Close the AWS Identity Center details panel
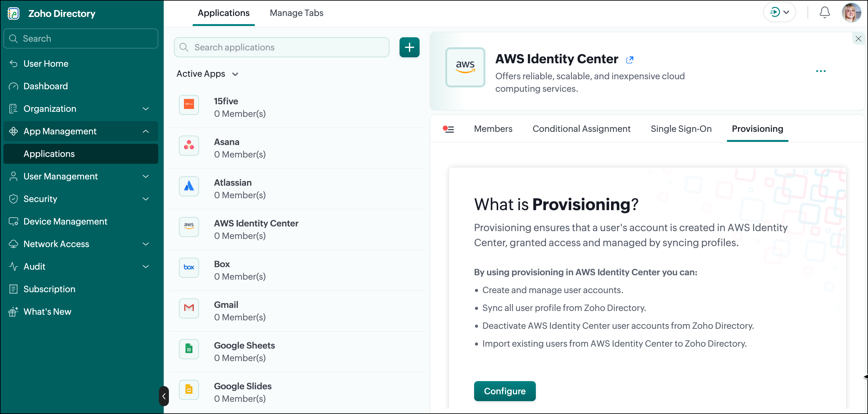 coord(858,39)
